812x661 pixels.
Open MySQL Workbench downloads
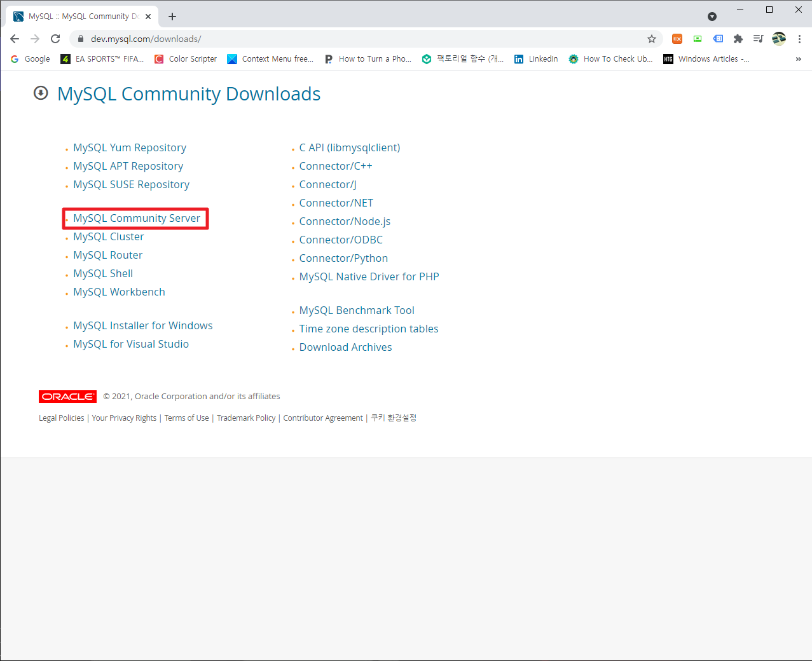pos(119,292)
